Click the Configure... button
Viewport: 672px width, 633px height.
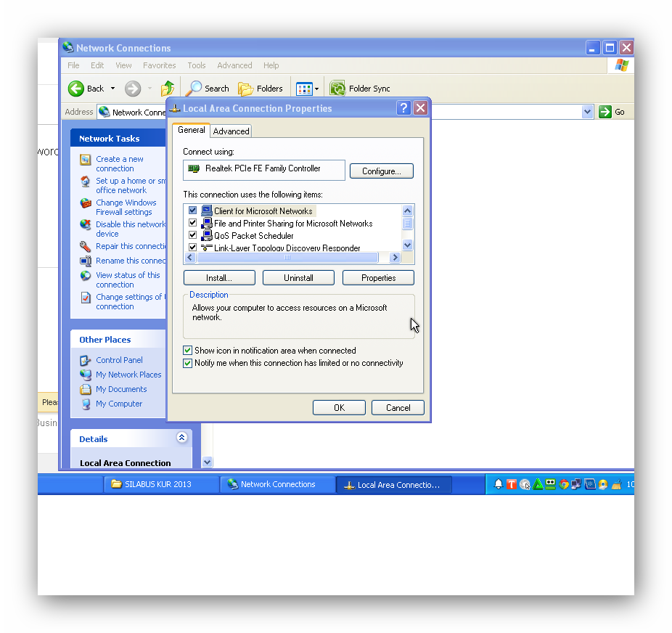(382, 171)
